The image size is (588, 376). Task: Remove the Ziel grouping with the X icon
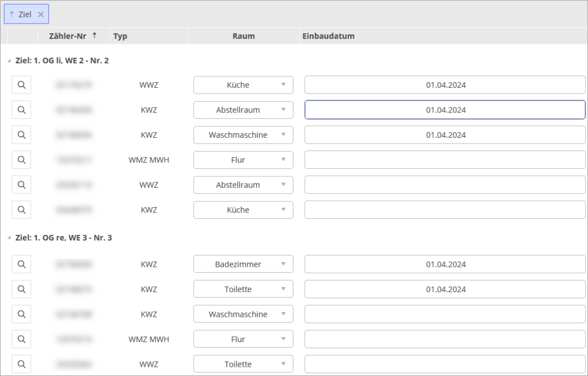(x=41, y=14)
